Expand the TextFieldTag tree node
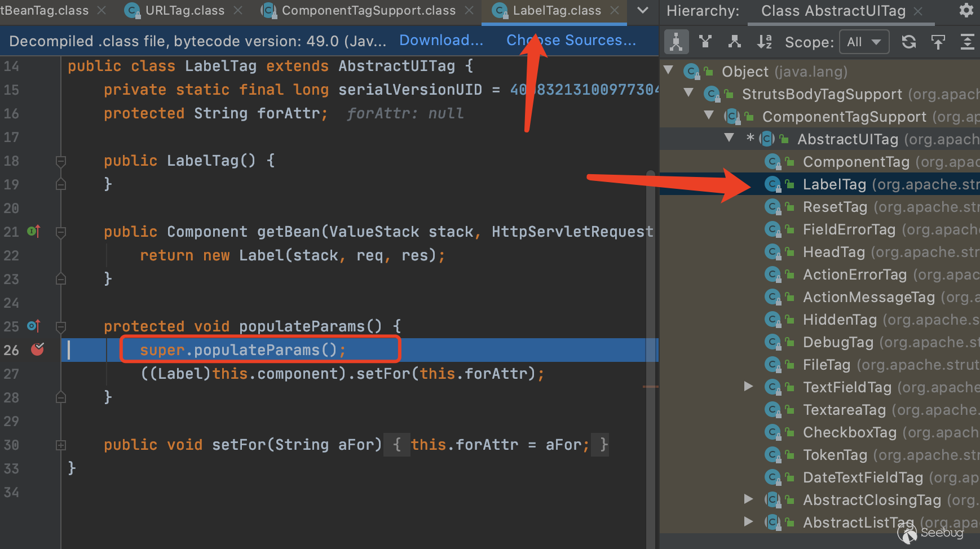The image size is (980, 549). click(748, 387)
